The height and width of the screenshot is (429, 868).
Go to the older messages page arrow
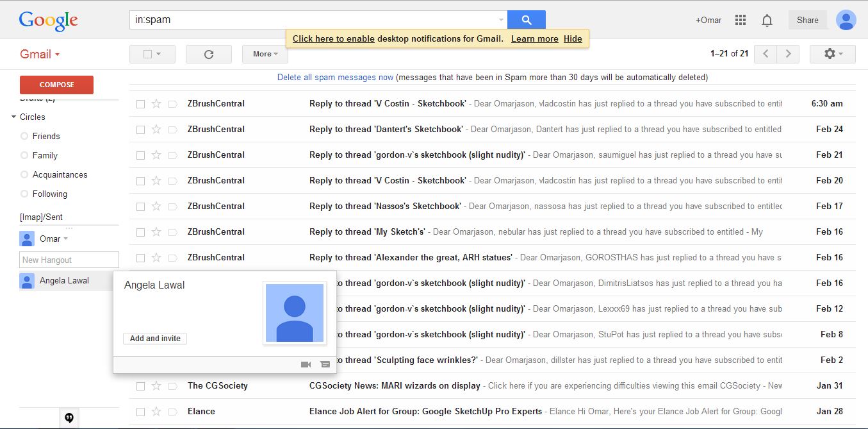788,54
